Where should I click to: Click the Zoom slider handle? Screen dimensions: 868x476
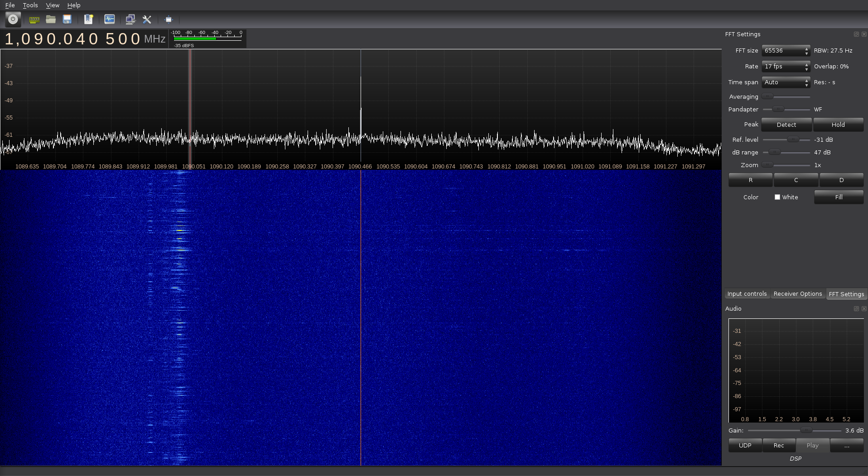point(767,165)
